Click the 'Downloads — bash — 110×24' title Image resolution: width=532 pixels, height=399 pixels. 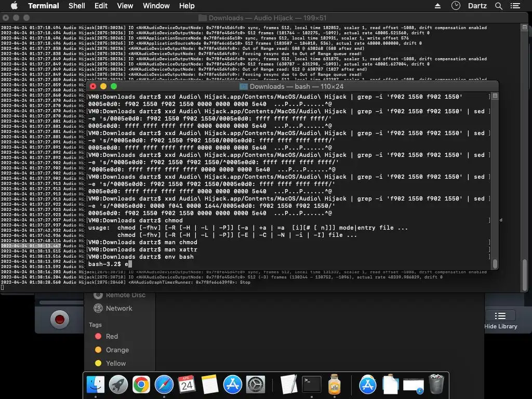tap(297, 87)
